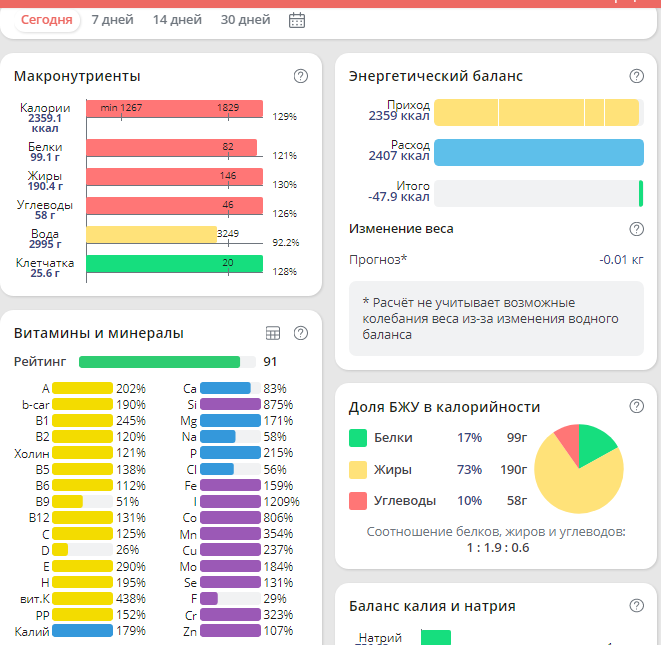The height and width of the screenshot is (645, 661).
Task: Click the yellow Жиры legend swatch
Action: tap(358, 470)
